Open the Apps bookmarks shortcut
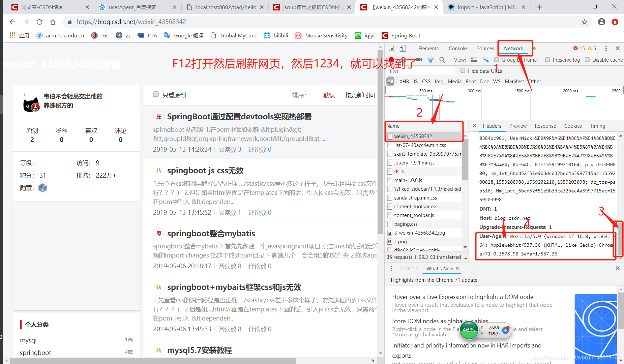Image resolution: width=624 pixels, height=364 pixels. tap(19, 35)
